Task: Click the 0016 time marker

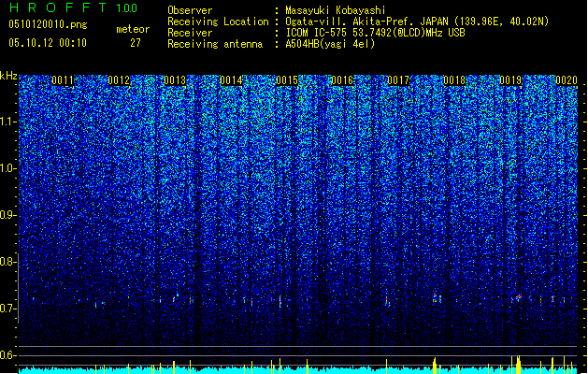Action: [342, 80]
